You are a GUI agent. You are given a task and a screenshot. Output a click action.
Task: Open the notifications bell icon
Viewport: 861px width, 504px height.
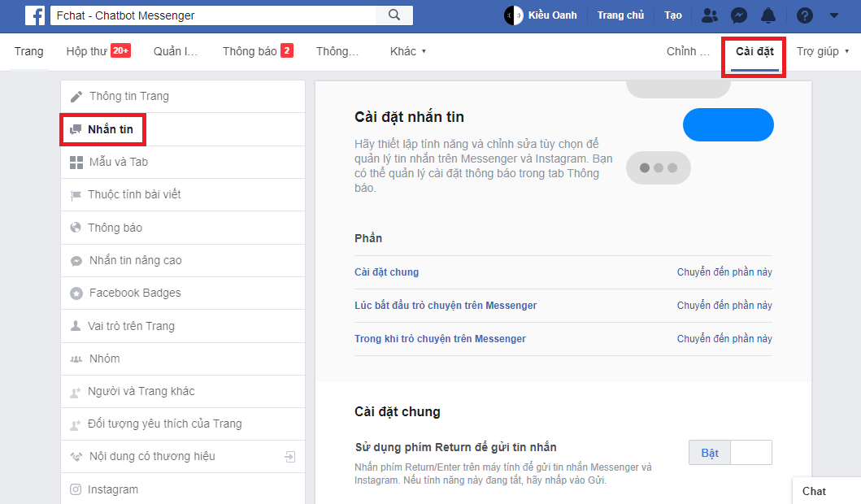click(768, 15)
